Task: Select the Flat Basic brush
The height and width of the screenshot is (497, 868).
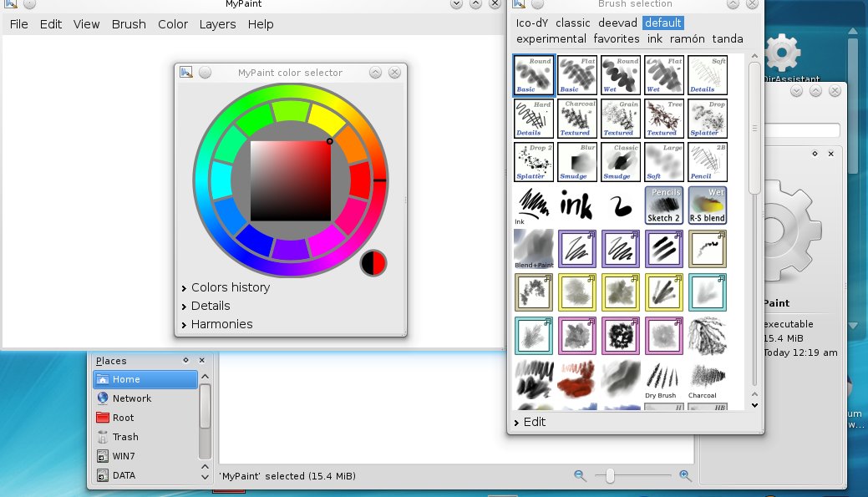Action: (576, 75)
